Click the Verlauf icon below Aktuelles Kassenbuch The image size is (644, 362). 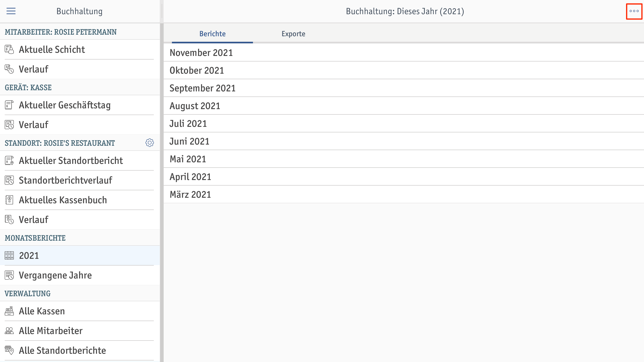pos(9,220)
